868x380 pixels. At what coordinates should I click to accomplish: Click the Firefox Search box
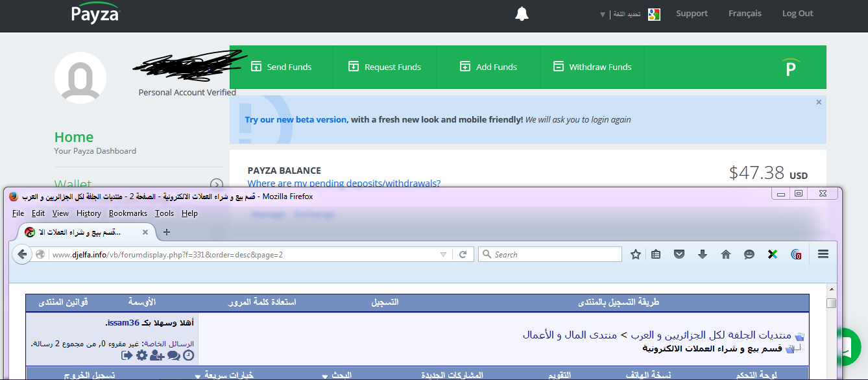point(550,255)
